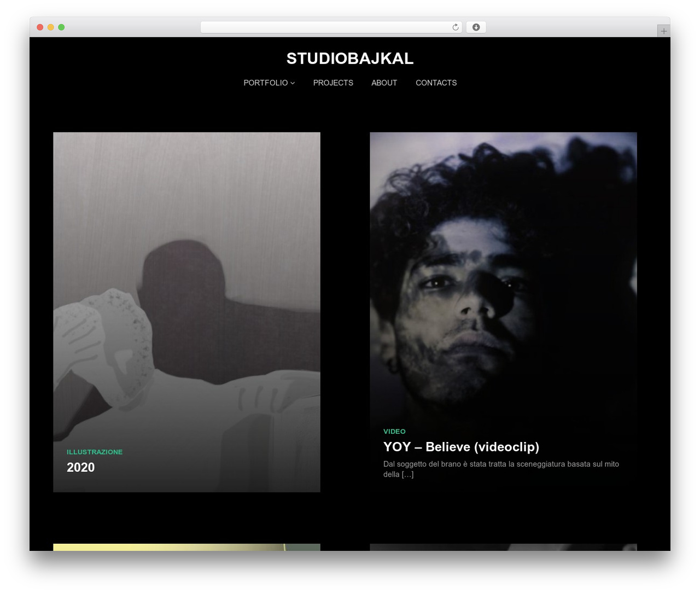Add a new browser tab
The width and height of the screenshot is (700, 593).
(x=663, y=31)
